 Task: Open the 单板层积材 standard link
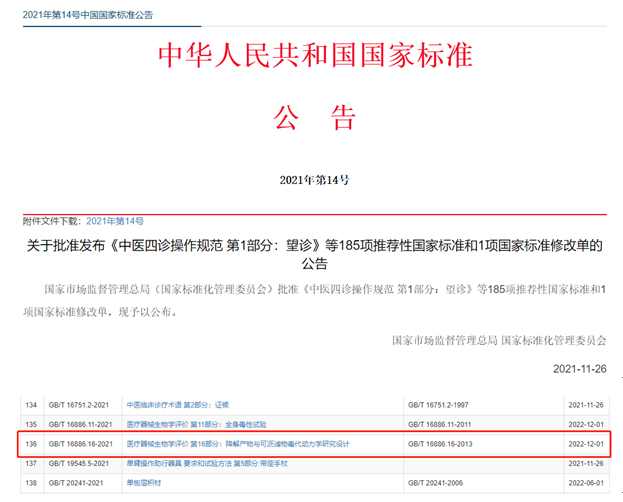click(x=144, y=482)
